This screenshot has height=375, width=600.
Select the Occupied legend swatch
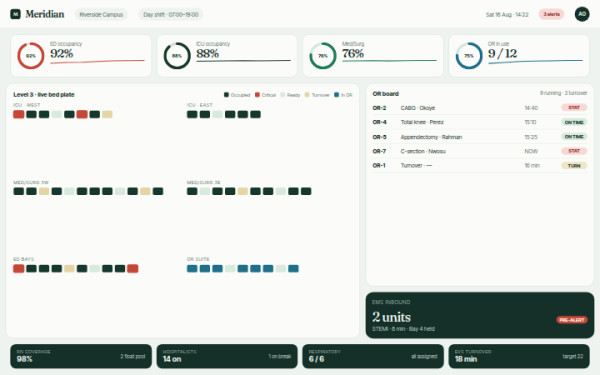(226, 95)
